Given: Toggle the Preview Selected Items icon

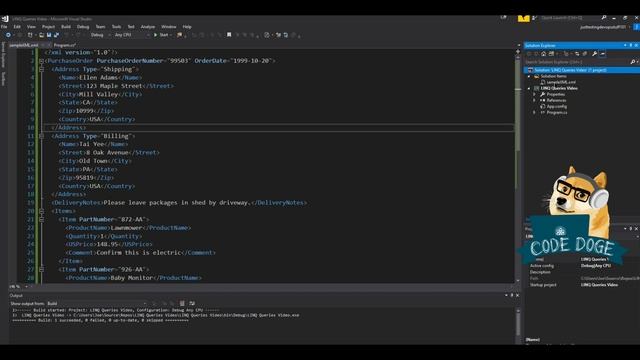Looking at the screenshot, I should click(x=602, y=53).
